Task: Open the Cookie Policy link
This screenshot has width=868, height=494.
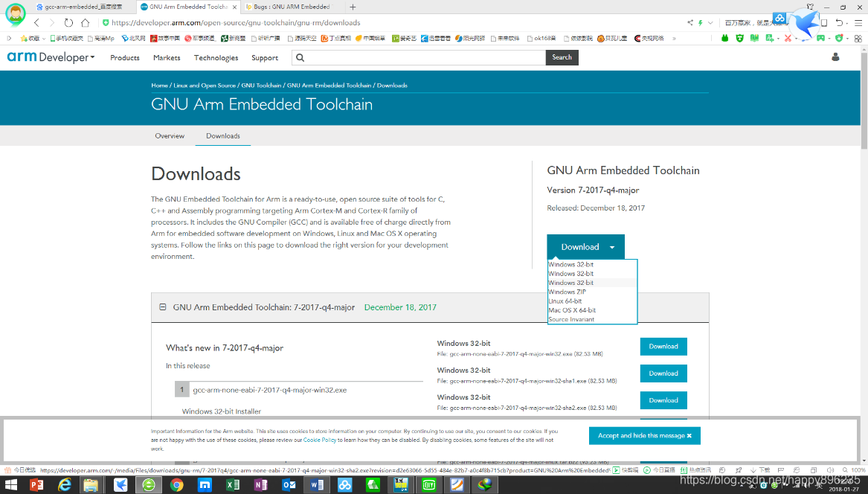Action: [x=319, y=440]
